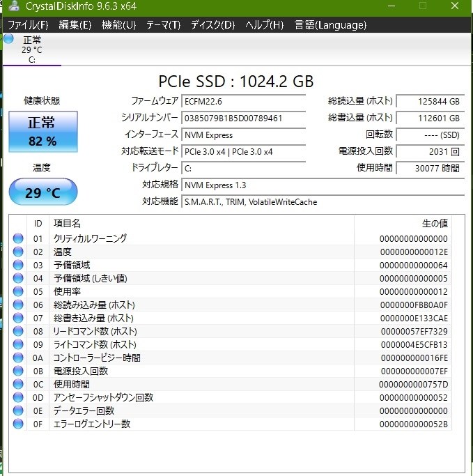This screenshot has height=476, width=473.
Task: Open the 編集(E) menu
Action: (x=75, y=25)
